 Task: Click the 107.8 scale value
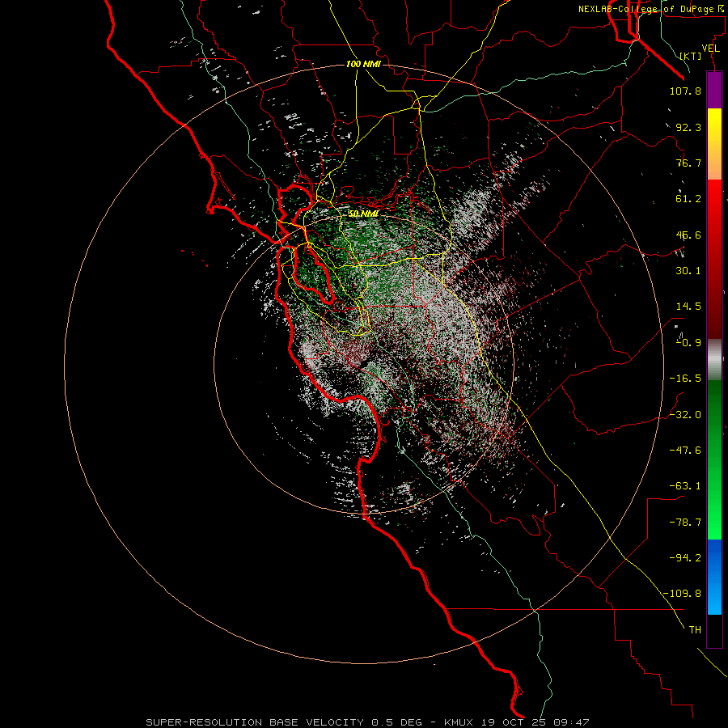click(x=685, y=91)
